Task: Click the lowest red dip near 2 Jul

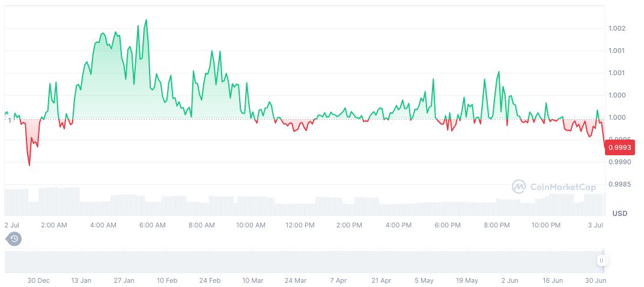Action: [x=29, y=165]
